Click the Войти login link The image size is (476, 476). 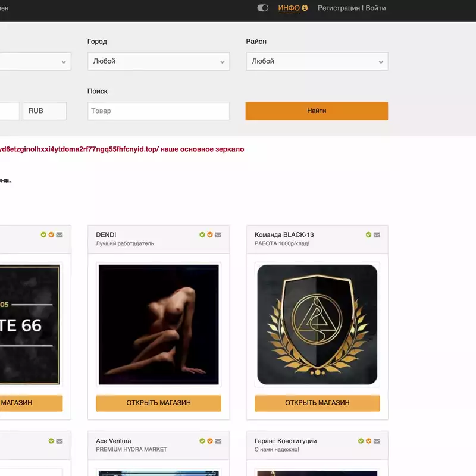tap(375, 8)
